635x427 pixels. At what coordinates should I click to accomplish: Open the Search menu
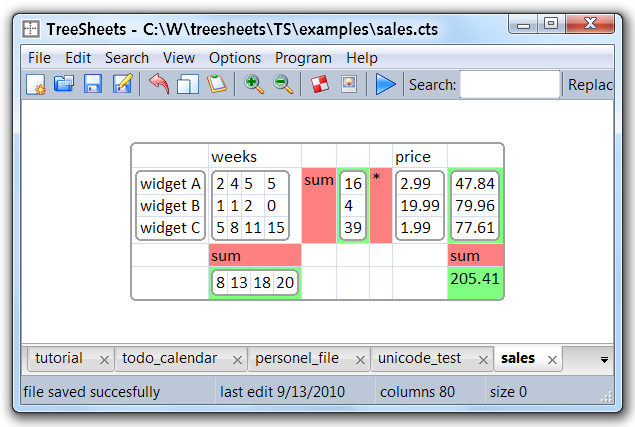(x=127, y=58)
